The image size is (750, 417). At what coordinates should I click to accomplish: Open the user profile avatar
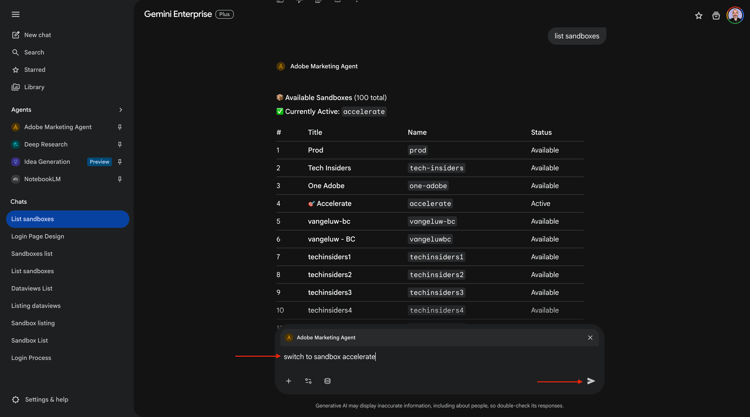(x=735, y=15)
